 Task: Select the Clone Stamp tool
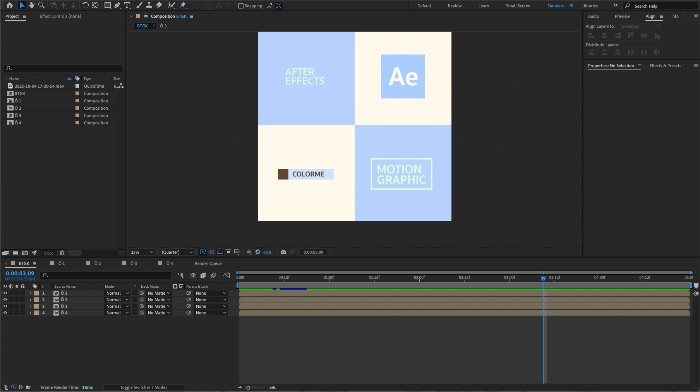(x=149, y=5)
